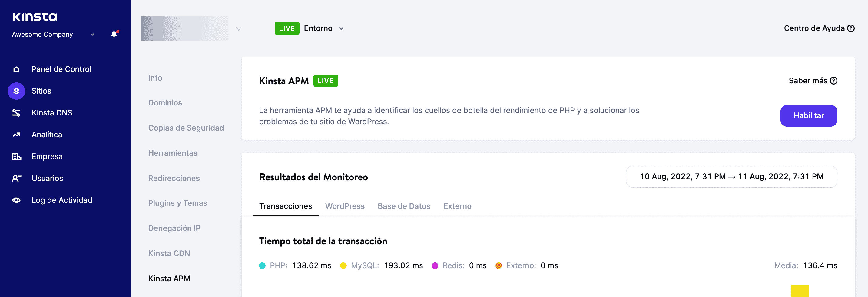This screenshot has height=297, width=868.
Task: Click the Sitios layers icon
Action: [16, 91]
